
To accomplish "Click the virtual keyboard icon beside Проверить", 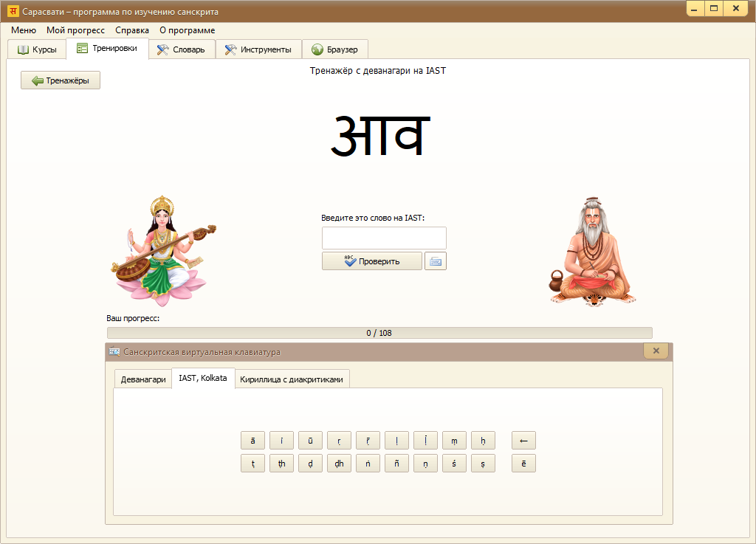I will [436, 261].
